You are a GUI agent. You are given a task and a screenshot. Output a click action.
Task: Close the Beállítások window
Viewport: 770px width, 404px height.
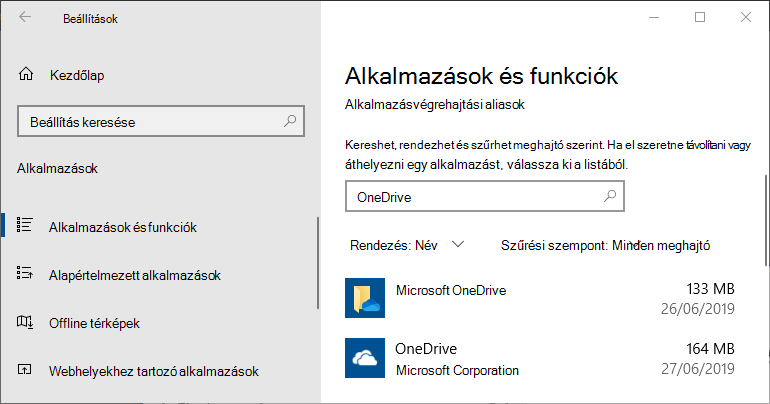[x=745, y=17]
